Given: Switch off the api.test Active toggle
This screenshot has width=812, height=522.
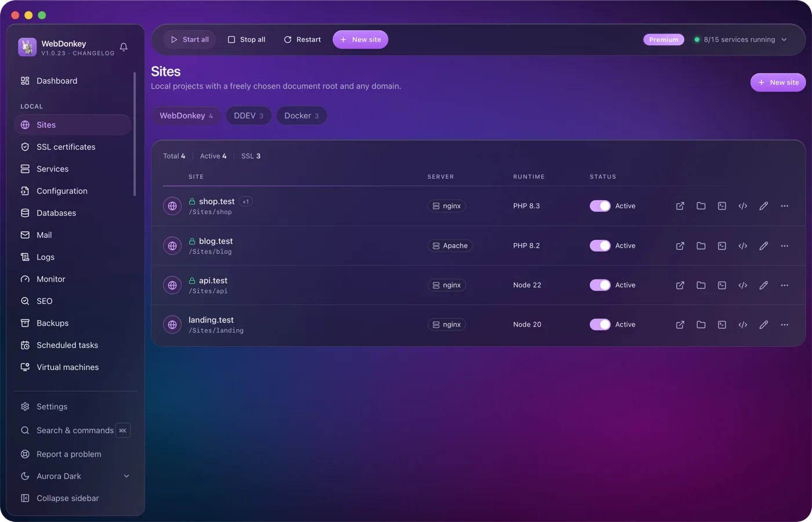Looking at the screenshot, I should point(600,285).
